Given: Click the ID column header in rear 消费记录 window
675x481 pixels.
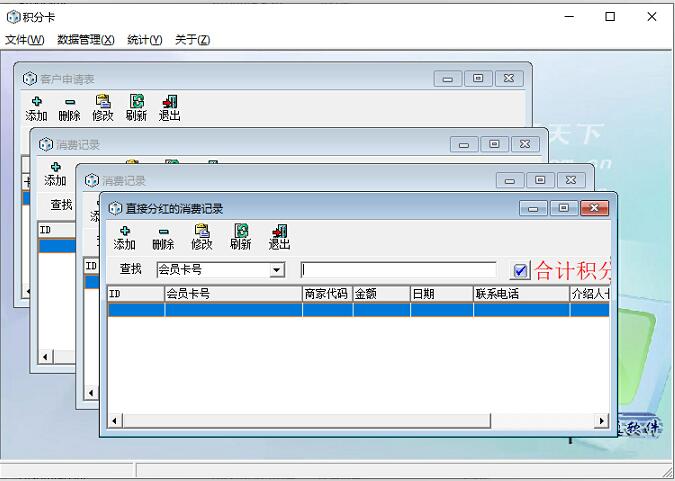Looking at the screenshot, I should pos(57,230).
